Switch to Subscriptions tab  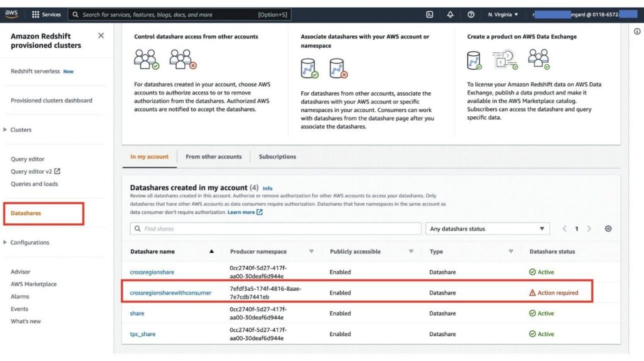pyautogui.click(x=277, y=157)
